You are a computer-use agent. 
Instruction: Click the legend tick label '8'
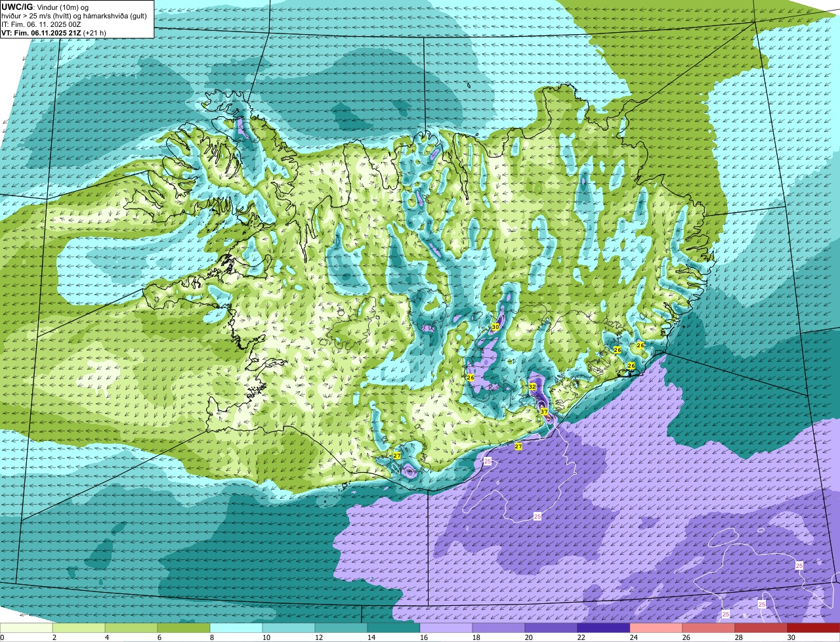tap(211, 637)
